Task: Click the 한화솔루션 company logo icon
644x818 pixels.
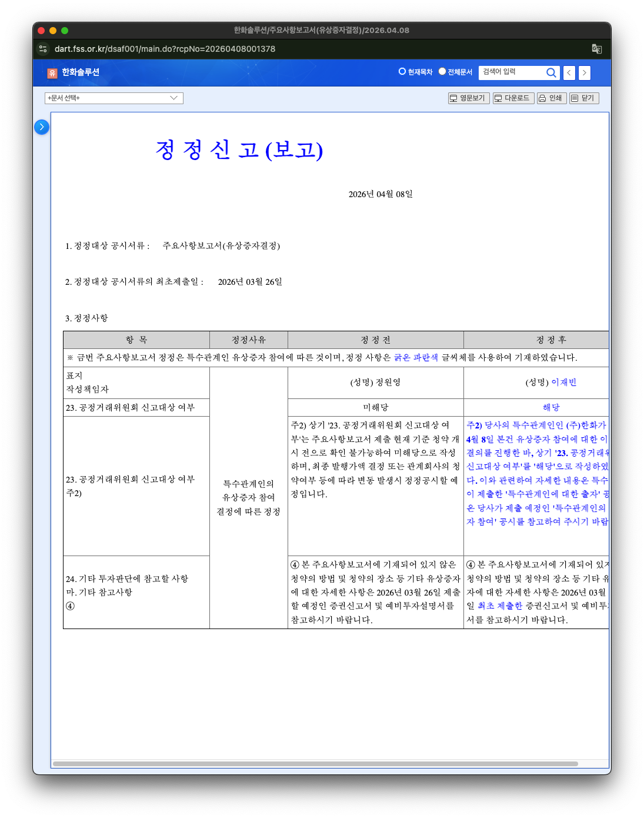Action: tap(52, 73)
